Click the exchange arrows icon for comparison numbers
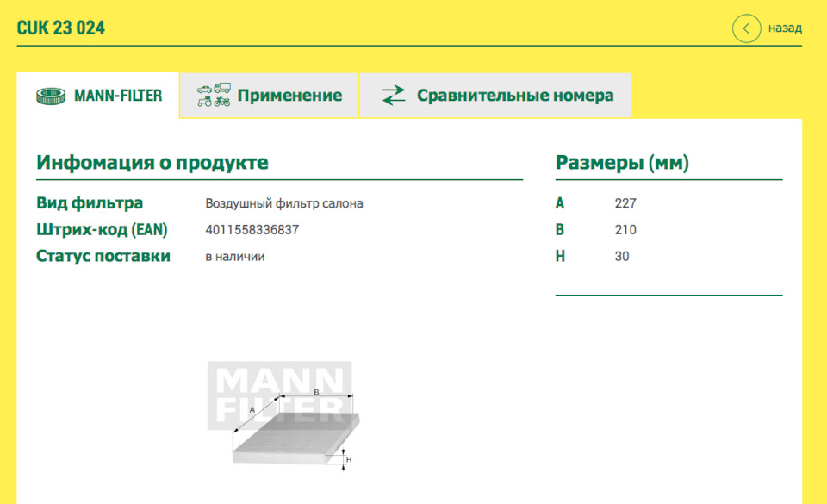 tap(394, 96)
